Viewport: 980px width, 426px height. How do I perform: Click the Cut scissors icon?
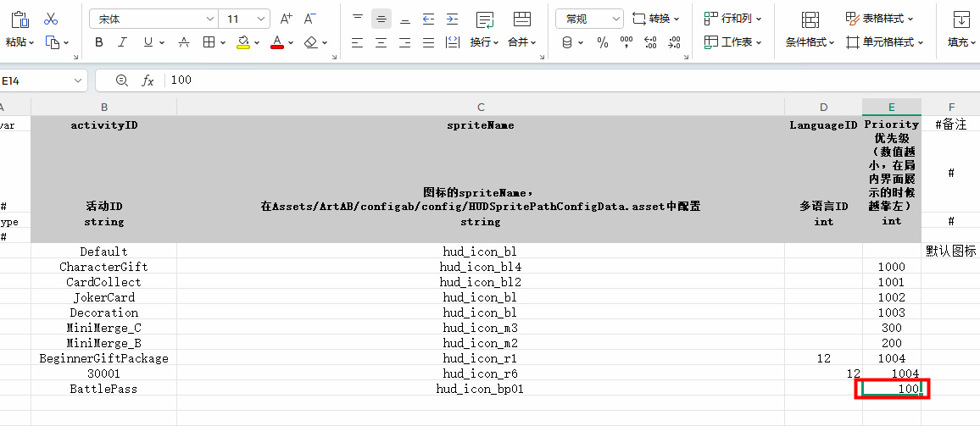51,19
